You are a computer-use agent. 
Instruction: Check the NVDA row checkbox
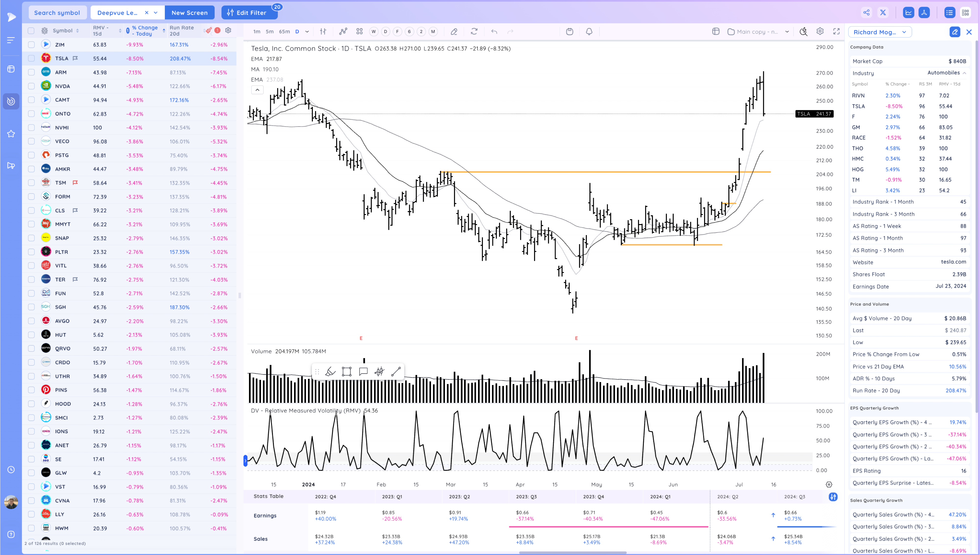pyautogui.click(x=31, y=86)
